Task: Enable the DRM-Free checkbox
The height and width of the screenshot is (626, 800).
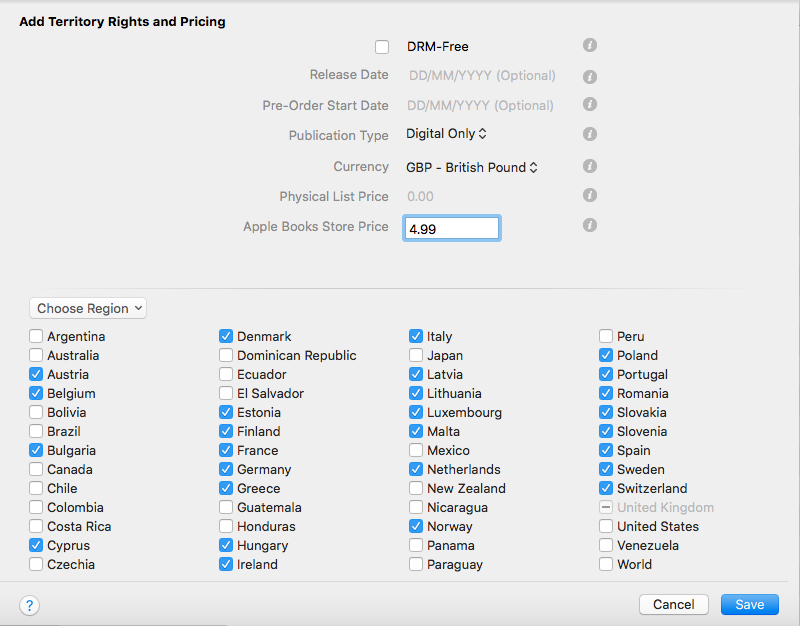Action: click(381, 46)
